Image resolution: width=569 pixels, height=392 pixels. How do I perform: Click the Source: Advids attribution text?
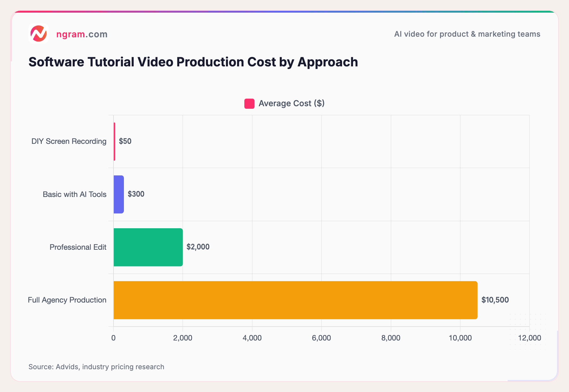click(x=96, y=367)
